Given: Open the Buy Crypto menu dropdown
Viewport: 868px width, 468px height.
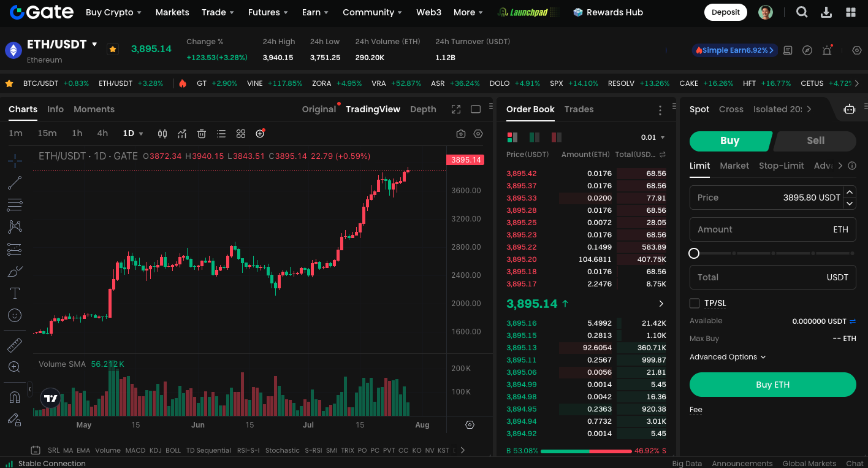Looking at the screenshot, I should [x=113, y=12].
